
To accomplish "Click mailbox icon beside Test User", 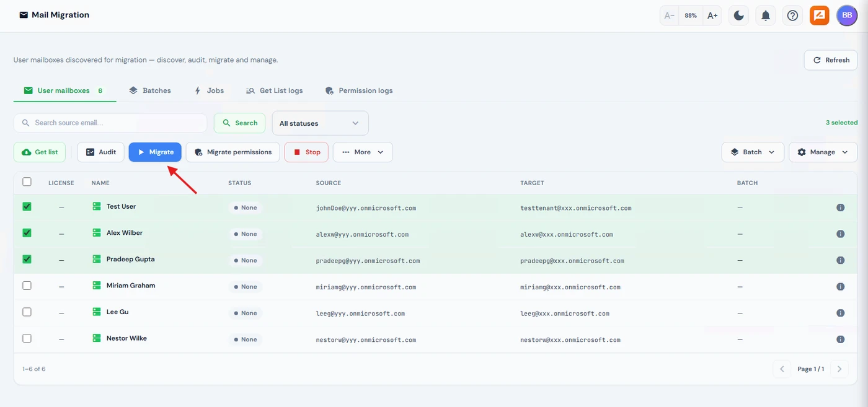I will tap(97, 206).
